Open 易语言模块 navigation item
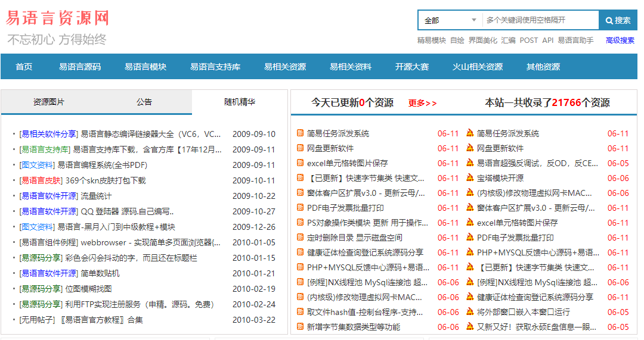The image size is (644, 340). pyautogui.click(x=145, y=67)
